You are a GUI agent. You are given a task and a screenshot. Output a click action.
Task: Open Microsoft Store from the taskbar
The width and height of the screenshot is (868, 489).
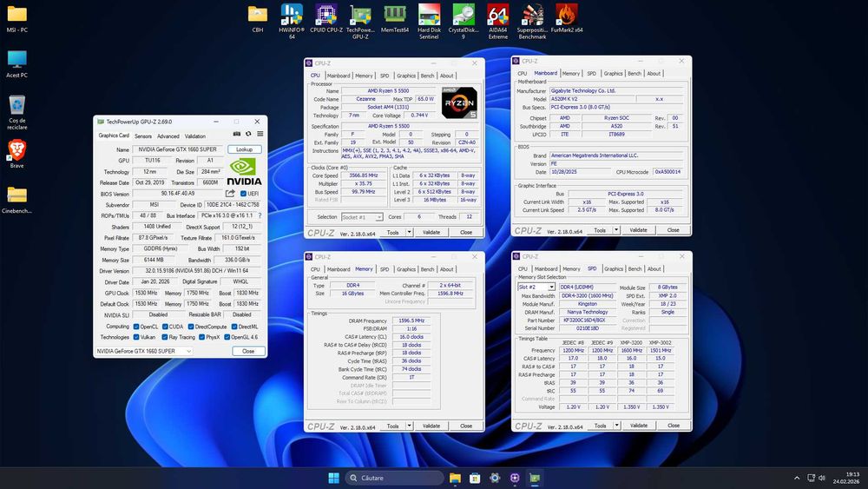475,478
